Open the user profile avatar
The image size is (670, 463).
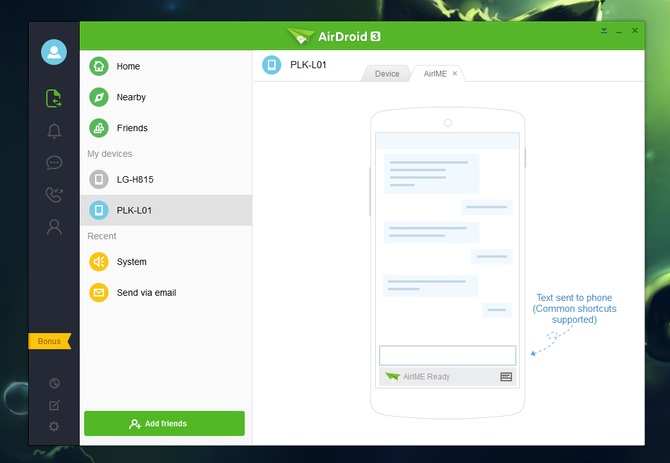54,52
